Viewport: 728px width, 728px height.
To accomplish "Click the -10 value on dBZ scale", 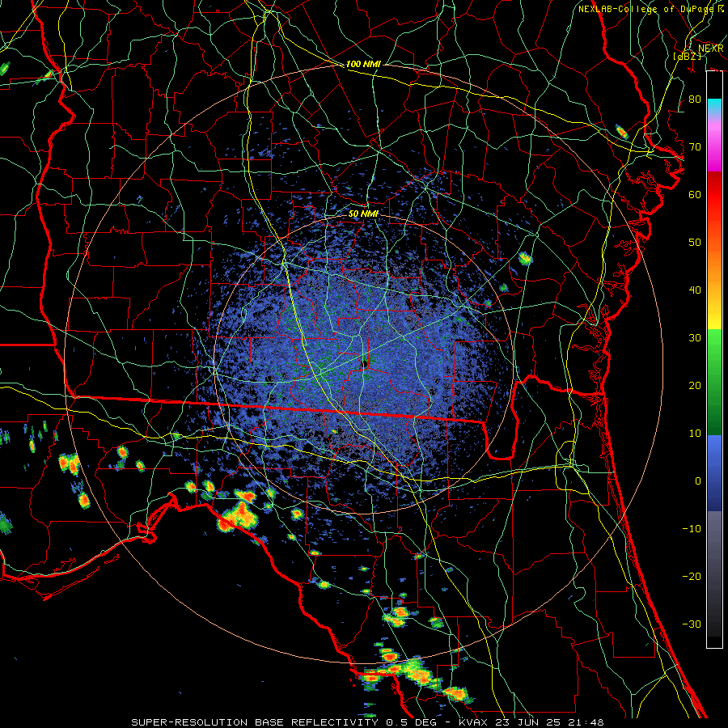I will (x=692, y=529).
